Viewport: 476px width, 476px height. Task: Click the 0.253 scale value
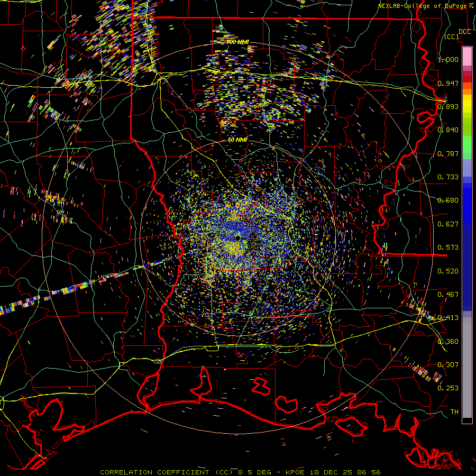pos(448,388)
